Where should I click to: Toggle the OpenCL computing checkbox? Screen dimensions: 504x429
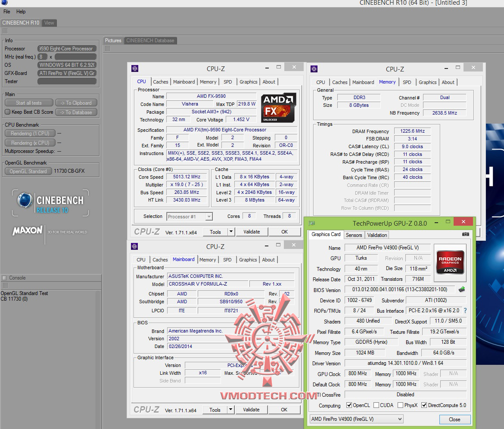[349, 405]
